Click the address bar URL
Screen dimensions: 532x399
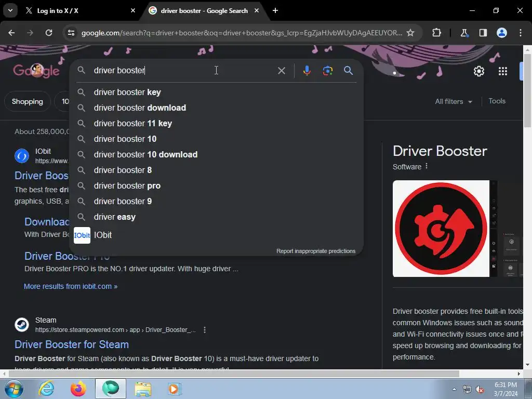tap(242, 33)
